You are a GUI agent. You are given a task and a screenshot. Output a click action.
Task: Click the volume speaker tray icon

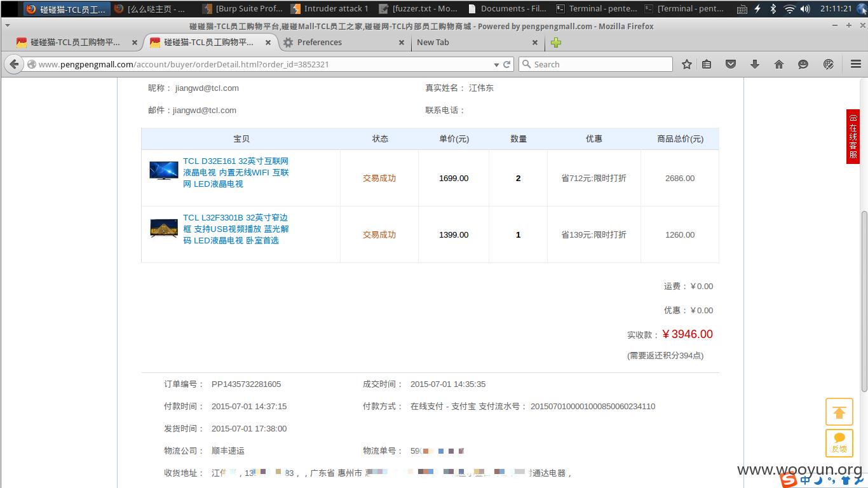(x=805, y=9)
